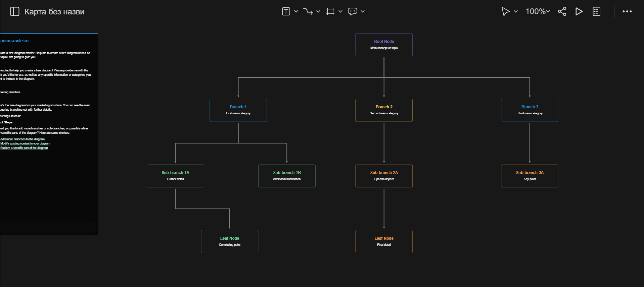Toggle the sidebar panel icon

(x=14, y=11)
